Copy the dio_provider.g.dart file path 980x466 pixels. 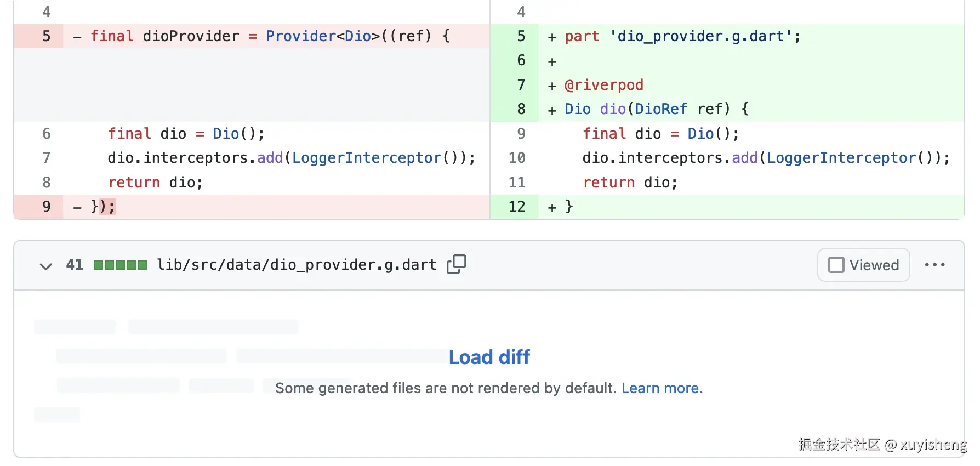456,264
